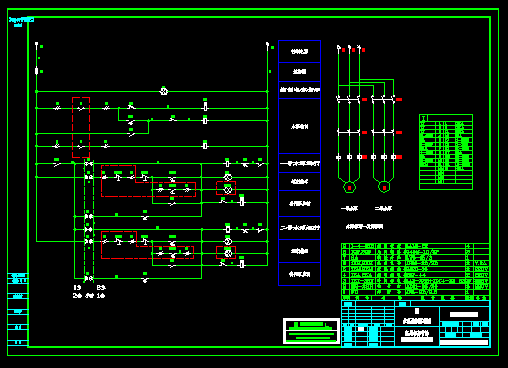Click the topmost blue function label box
The width and height of the screenshot is (508, 368).
click(x=299, y=51)
